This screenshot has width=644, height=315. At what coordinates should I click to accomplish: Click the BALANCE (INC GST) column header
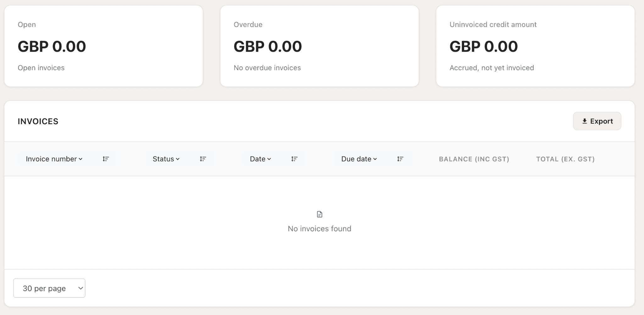474,159
